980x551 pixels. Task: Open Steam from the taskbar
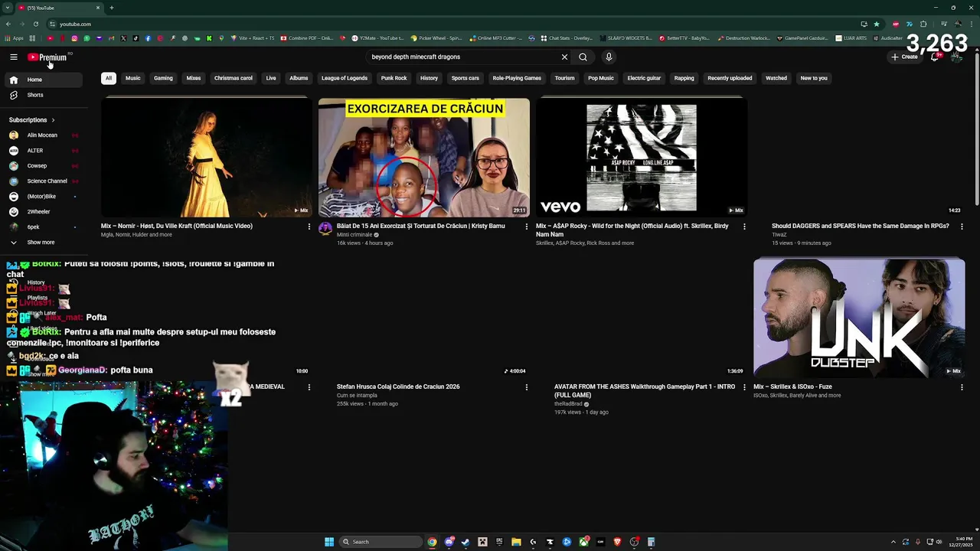465,542
